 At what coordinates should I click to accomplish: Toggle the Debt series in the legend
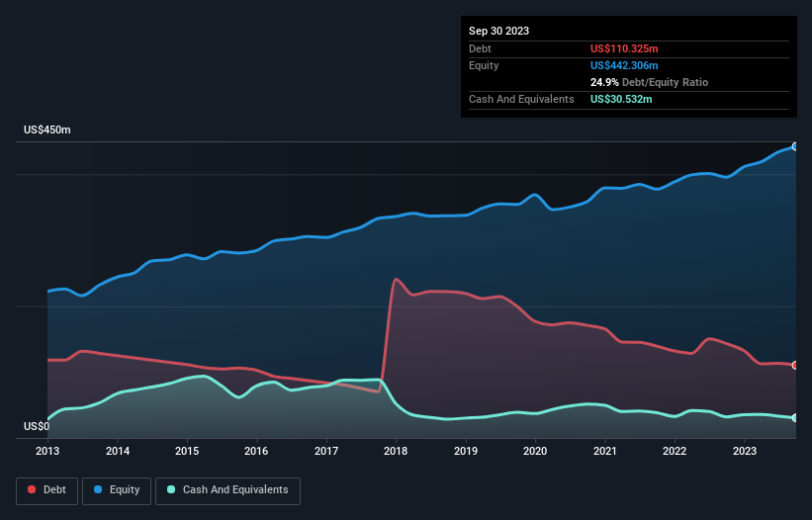[46, 490]
